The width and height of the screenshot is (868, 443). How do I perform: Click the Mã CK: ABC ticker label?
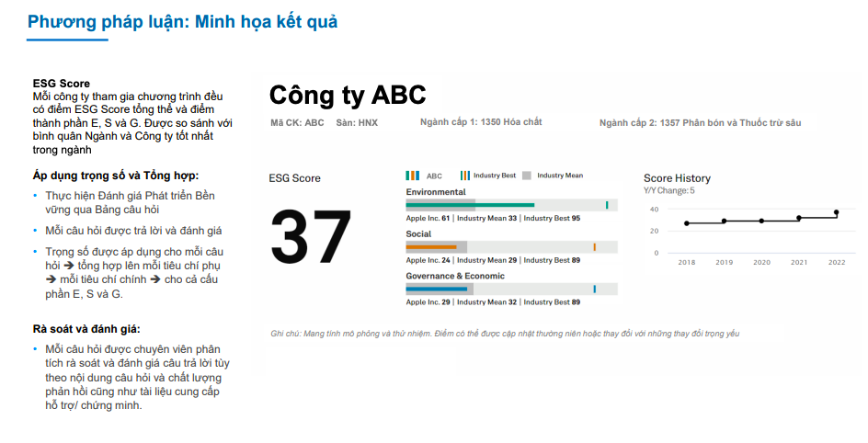(297, 123)
